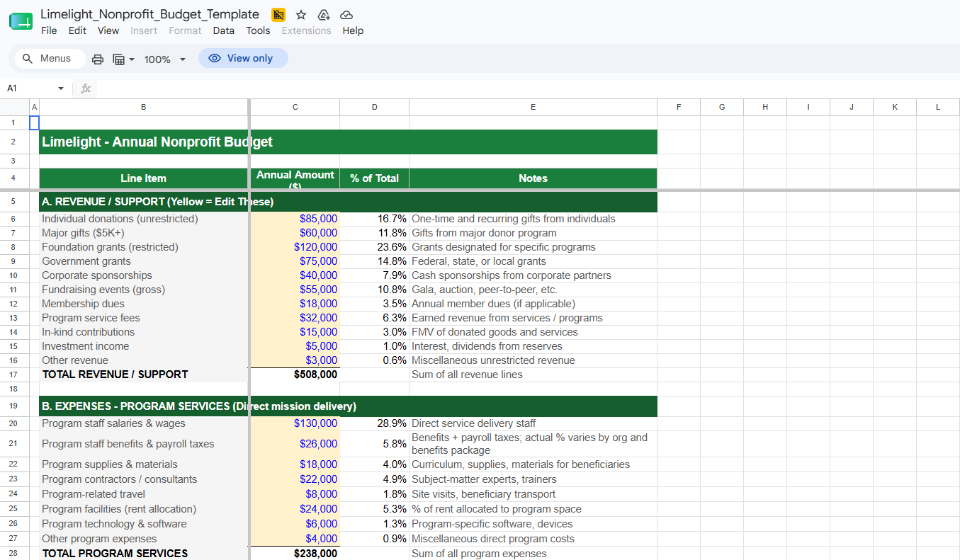Viewport: 960px width, 560px height.
Task: Click the print icon
Action: point(98,59)
